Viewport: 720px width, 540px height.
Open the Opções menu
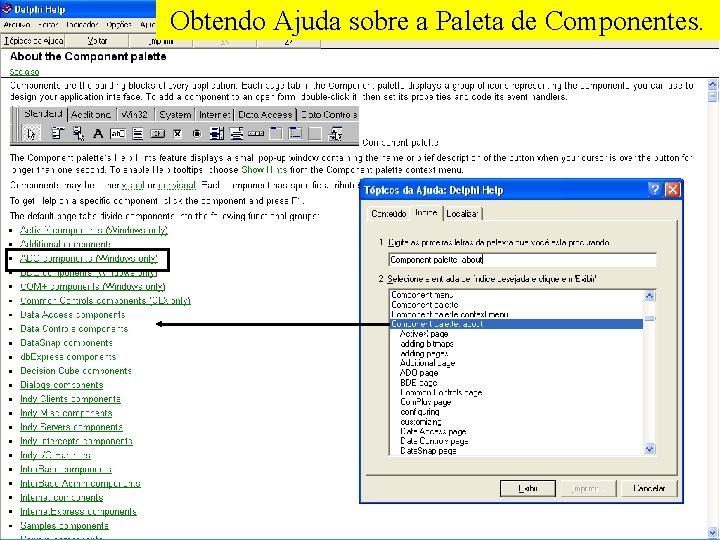(x=119, y=25)
